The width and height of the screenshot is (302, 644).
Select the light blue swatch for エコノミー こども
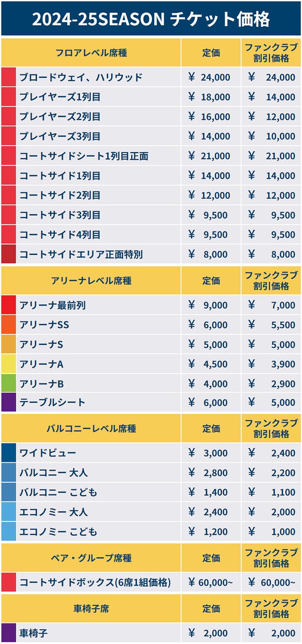point(9,531)
